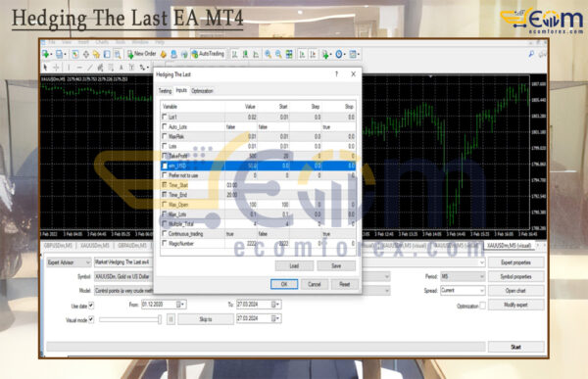Toggle the Navigator (yellow star folder) icon
Viewport: 588px width, 379px height.
[96, 55]
